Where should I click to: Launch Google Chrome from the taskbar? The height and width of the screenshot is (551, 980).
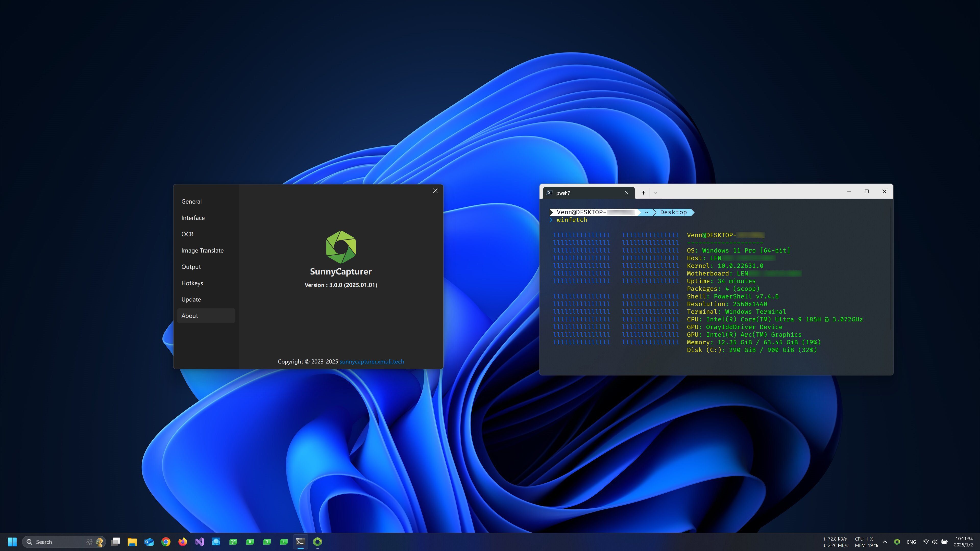pos(166,542)
